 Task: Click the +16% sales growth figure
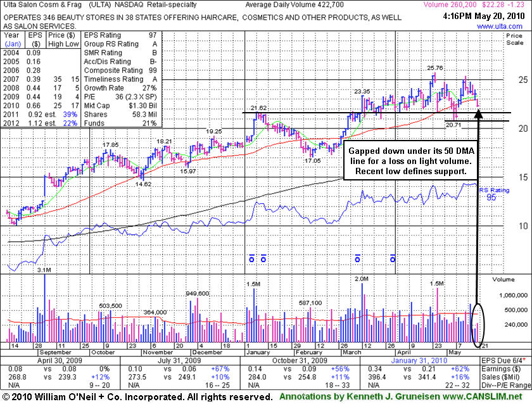[460, 377]
